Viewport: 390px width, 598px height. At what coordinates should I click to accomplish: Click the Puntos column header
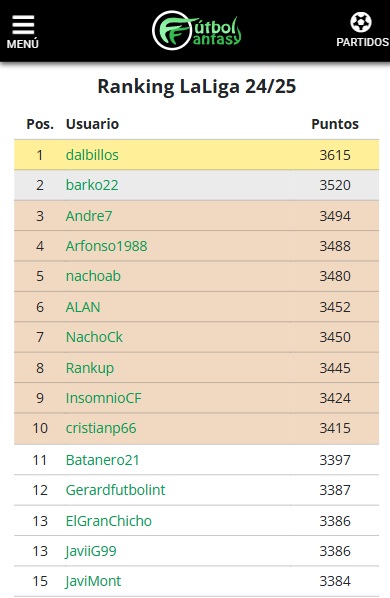coord(335,124)
